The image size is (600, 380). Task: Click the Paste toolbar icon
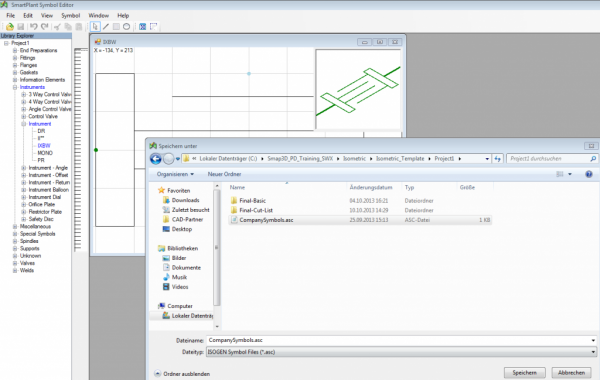tap(79, 26)
